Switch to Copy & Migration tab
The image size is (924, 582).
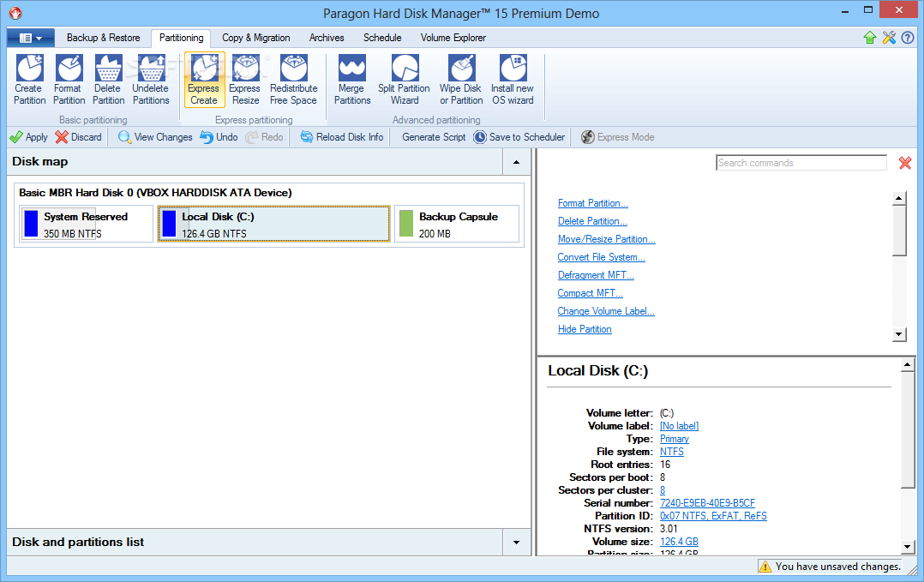255,38
